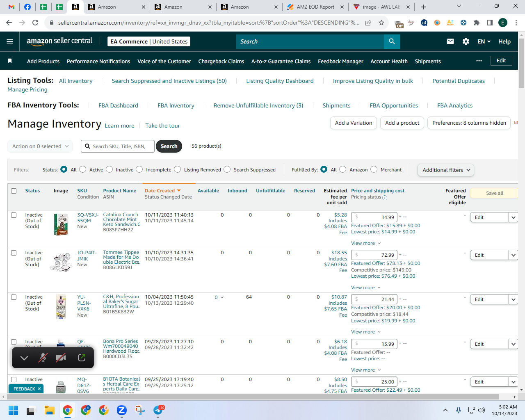Open Account Health in nav bar
Viewport: 525px width, 420px height.
click(x=389, y=61)
